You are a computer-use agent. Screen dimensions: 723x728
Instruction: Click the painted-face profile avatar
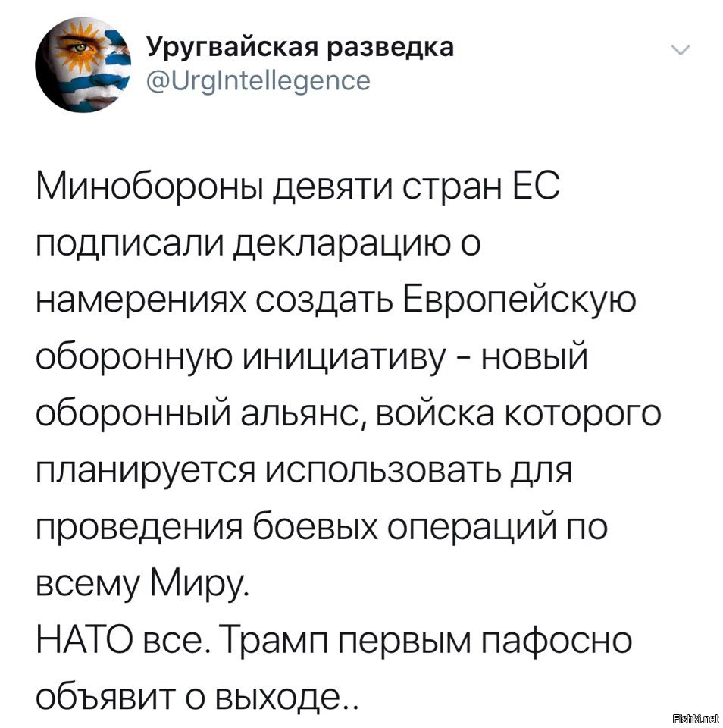(83, 64)
